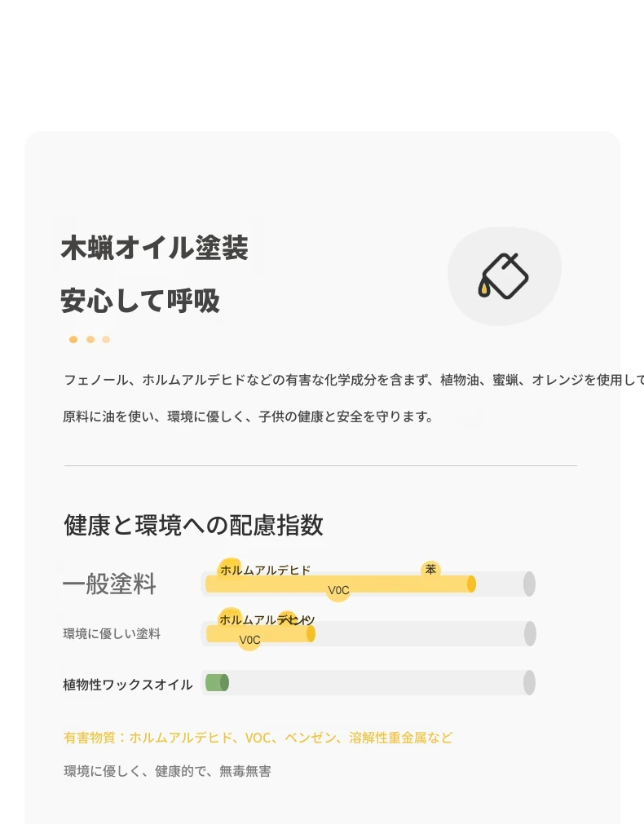
Task: Click the gray end cap of the 植物性ワックスオイル track
Action: tap(529, 683)
